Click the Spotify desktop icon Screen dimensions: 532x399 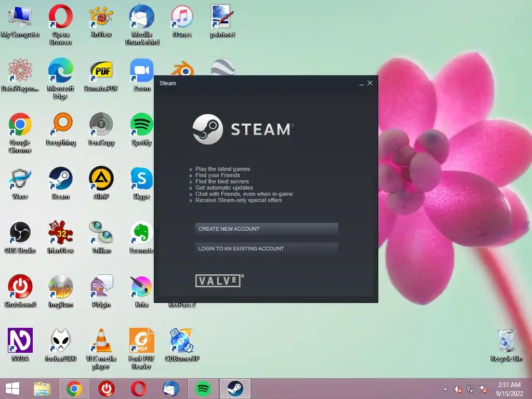(x=141, y=129)
